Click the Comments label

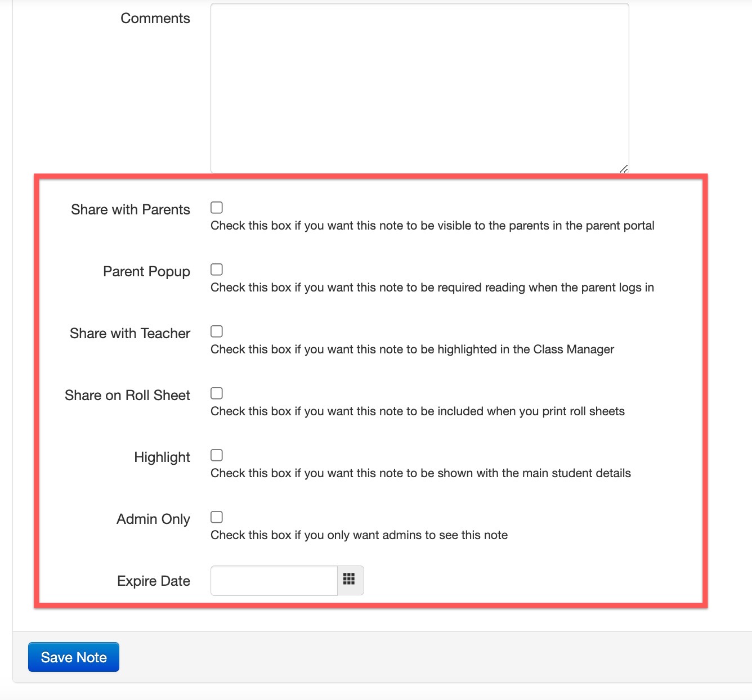[155, 19]
